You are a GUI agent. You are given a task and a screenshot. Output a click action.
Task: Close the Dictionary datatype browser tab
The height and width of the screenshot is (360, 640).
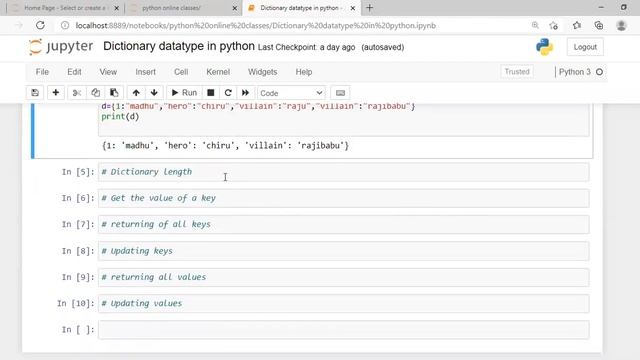pos(353,8)
